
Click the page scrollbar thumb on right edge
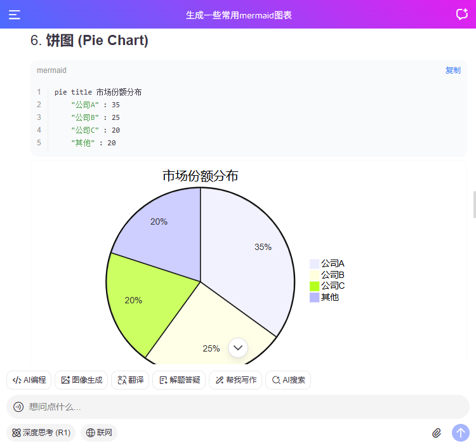tap(473, 204)
